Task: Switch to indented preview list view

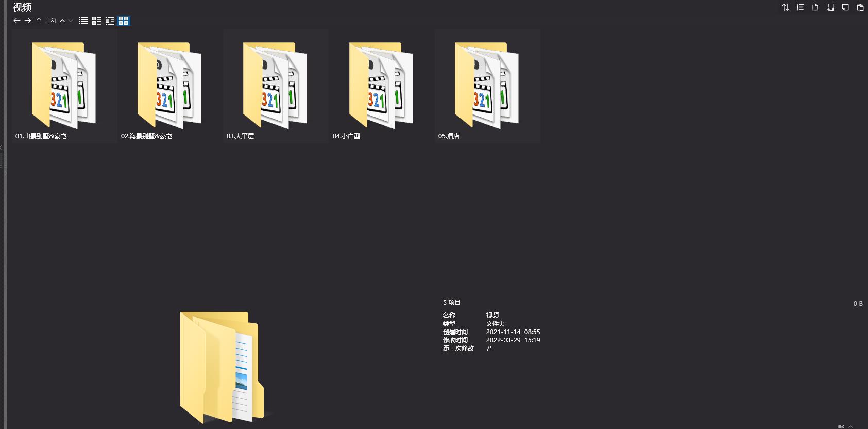Action: pyautogui.click(x=110, y=21)
